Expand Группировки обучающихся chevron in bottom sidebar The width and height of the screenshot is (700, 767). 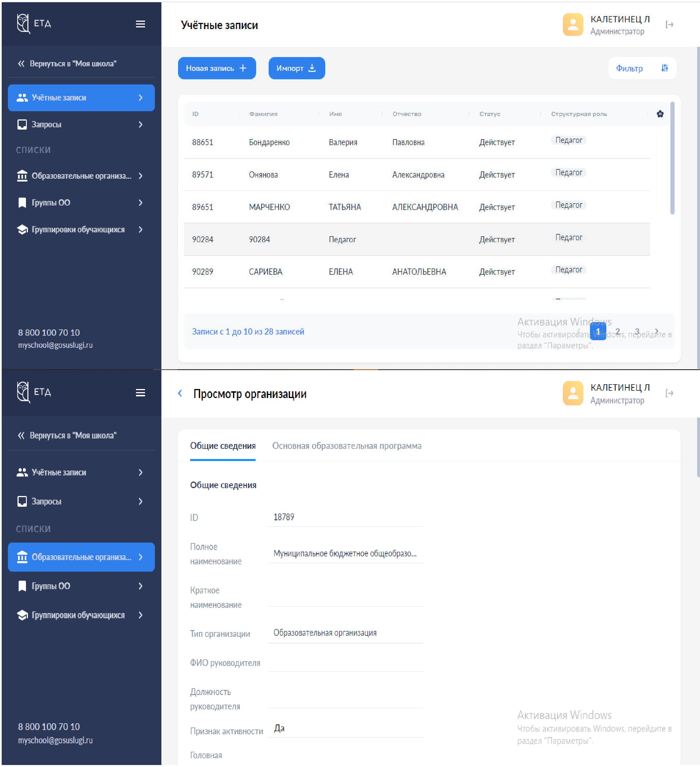[x=141, y=615]
